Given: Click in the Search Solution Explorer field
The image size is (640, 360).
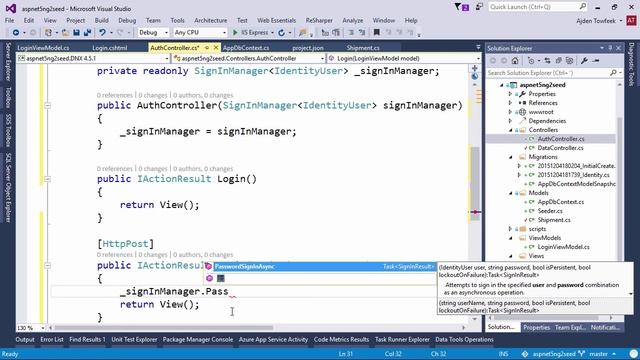Looking at the screenshot, I should (547, 73).
